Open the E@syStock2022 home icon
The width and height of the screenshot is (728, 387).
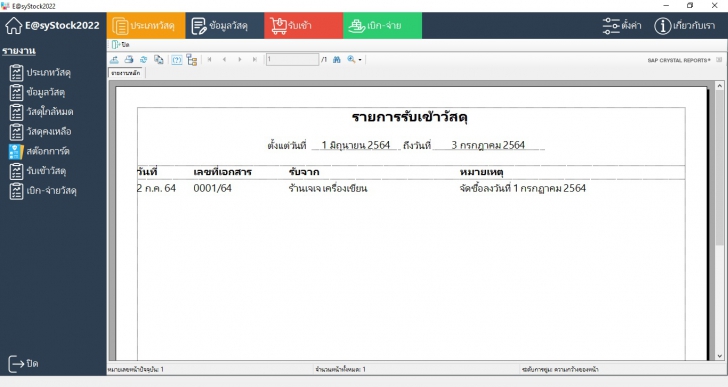point(13,26)
